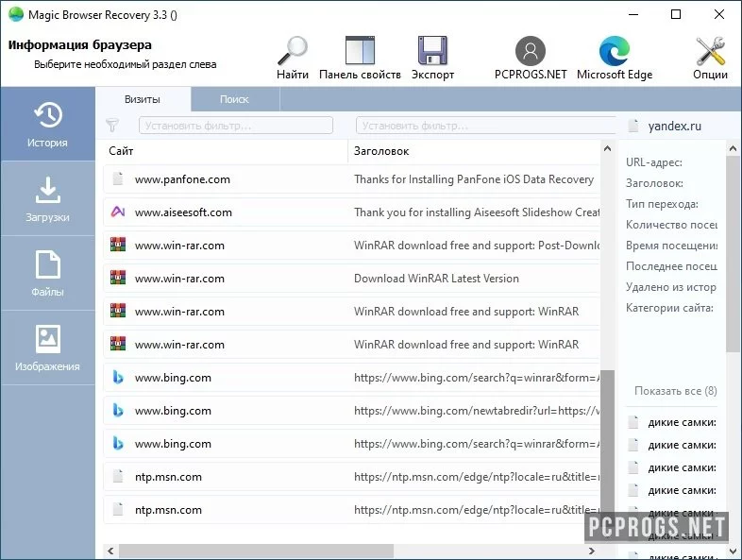742x560 pixels.
Task: Open Опции settings tools
Action: tap(710, 58)
